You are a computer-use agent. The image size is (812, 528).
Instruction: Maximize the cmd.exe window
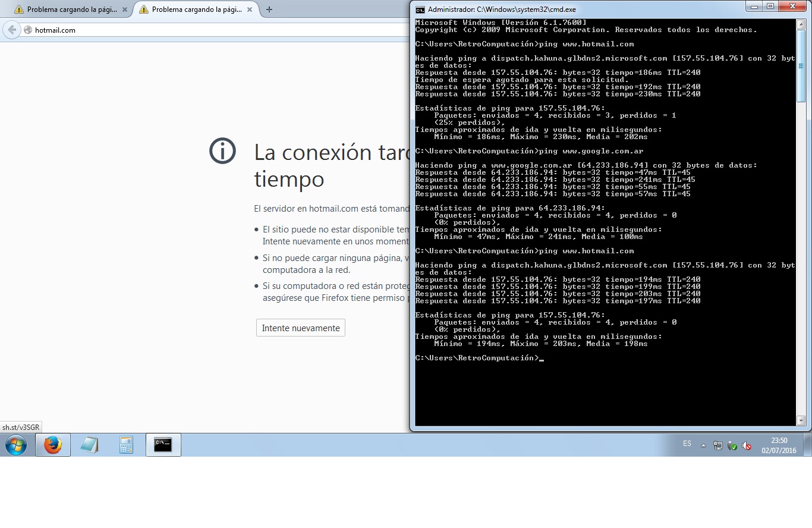click(x=771, y=7)
